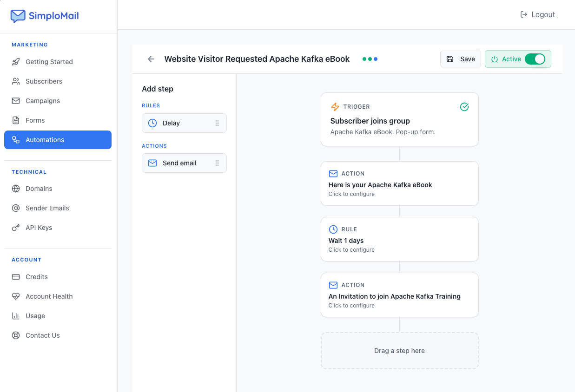Configure the Wait 1 days rule card
575x392 pixels.
400,239
